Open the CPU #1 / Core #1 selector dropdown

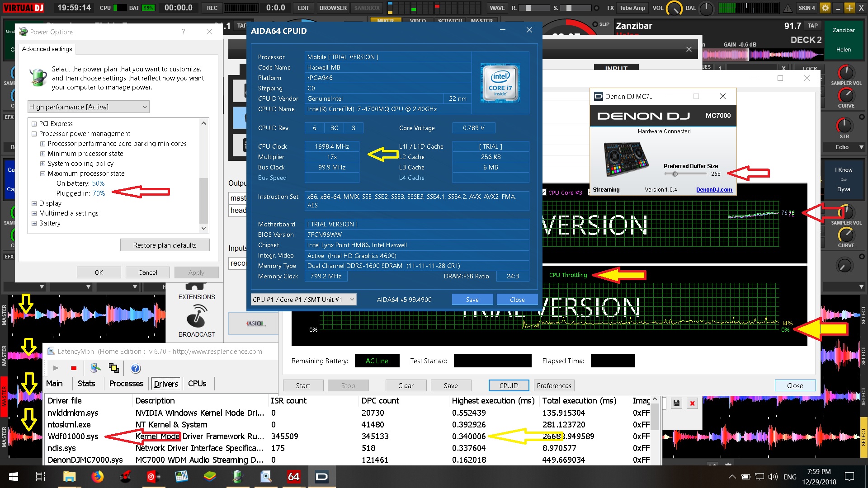pos(303,300)
